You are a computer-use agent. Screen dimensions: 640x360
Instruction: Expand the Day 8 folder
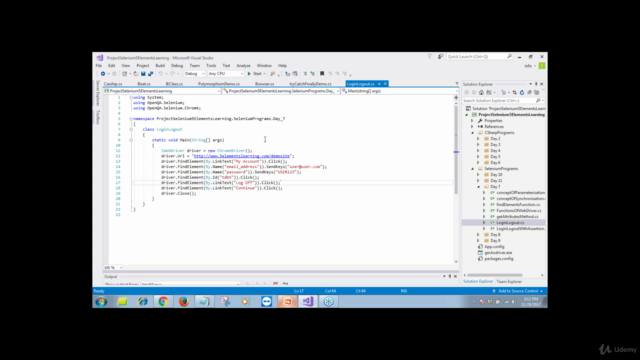coord(478,235)
